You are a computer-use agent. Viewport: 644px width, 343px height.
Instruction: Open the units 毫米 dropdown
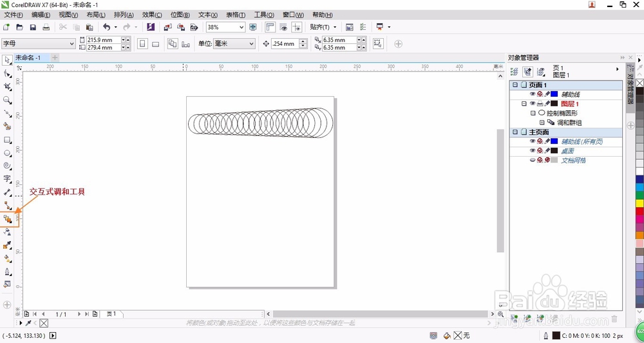(251, 43)
